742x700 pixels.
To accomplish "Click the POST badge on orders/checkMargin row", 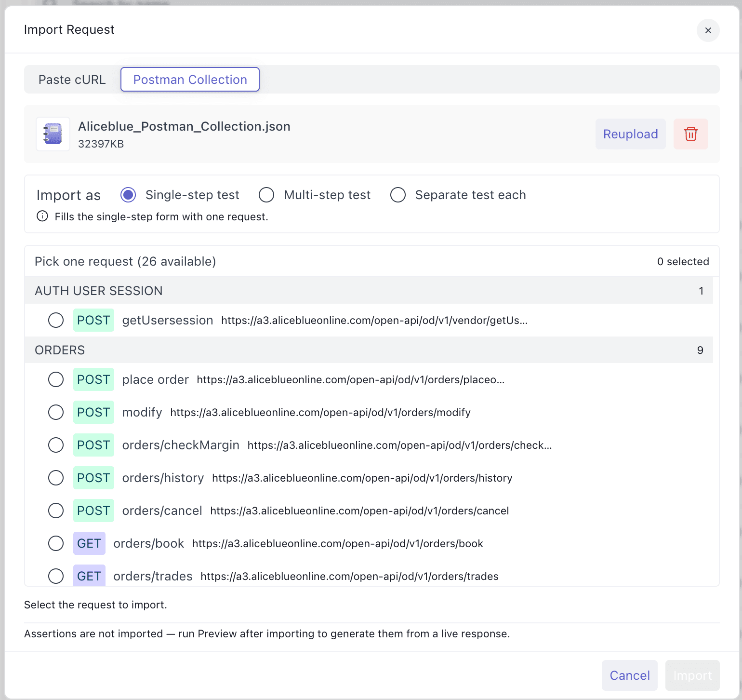I will (x=93, y=445).
